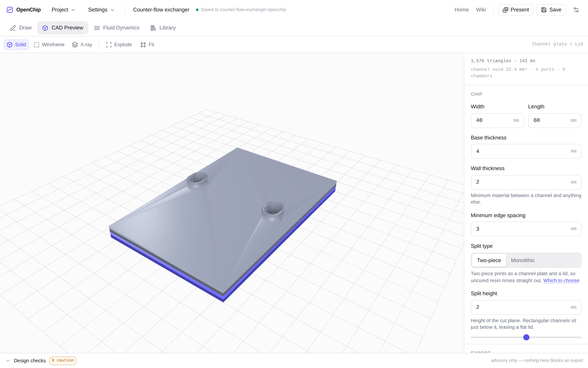Viewport: 588px width, 368px height.
Task: Select the CAD Preview tab
Action: click(62, 28)
